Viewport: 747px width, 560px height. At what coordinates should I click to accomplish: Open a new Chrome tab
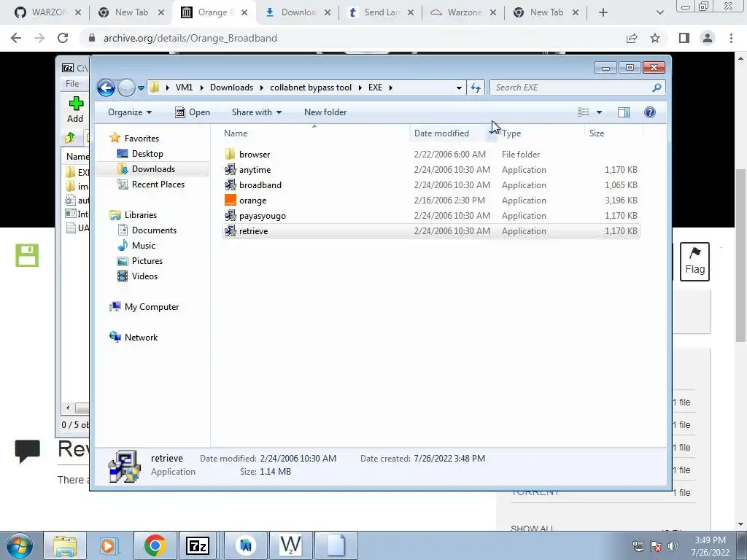[x=603, y=12]
